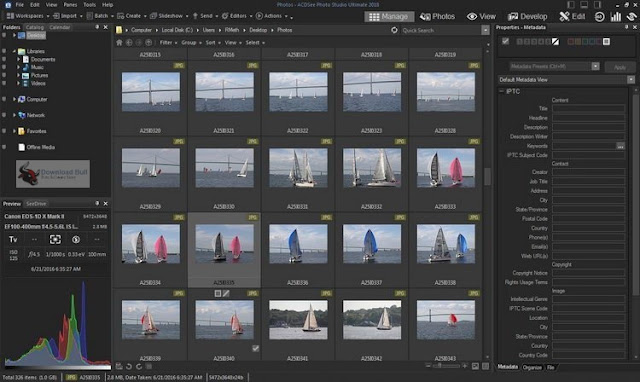
Task: Switch to the Calendar tab
Action: pyautogui.click(x=60, y=27)
